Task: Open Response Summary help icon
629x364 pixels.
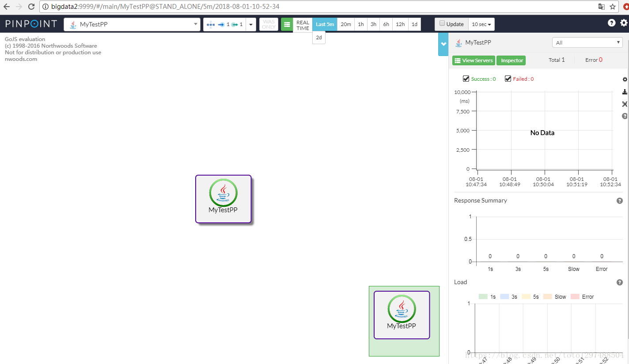Action: (620, 201)
